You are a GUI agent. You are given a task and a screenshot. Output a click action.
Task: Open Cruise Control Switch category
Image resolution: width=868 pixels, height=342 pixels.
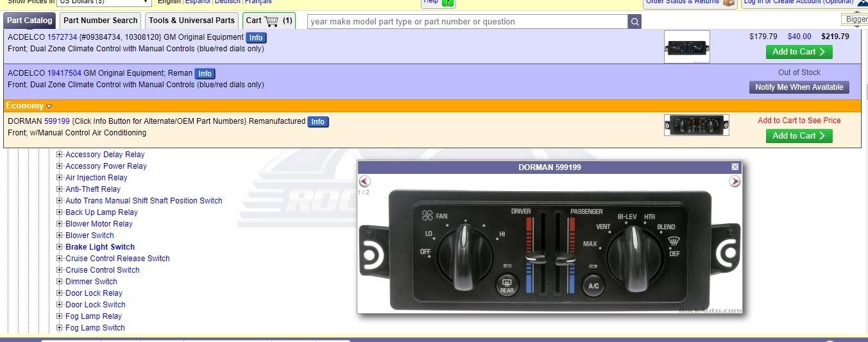pyautogui.click(x=102, y=270)
